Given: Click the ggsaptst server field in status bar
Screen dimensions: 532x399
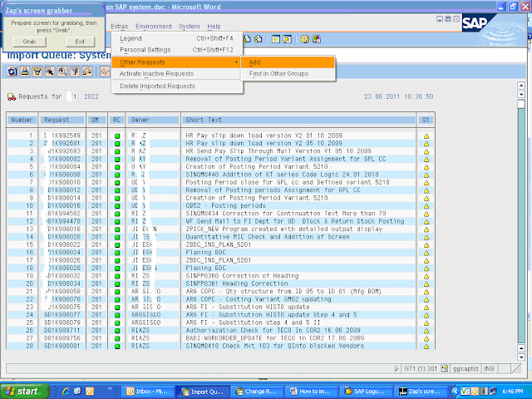Looking at the screenshot, I should (465, 368).
